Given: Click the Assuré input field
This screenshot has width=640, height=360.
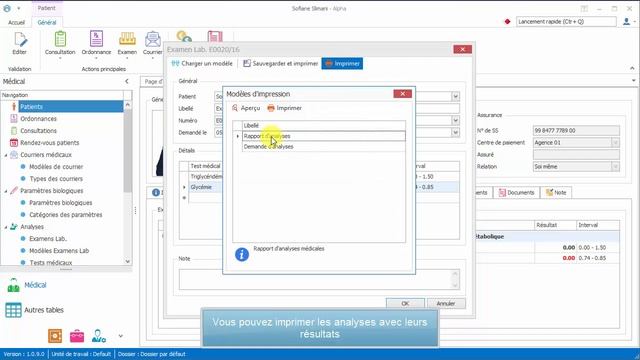Looking at the screenshot, I should [x=576, y=155].
